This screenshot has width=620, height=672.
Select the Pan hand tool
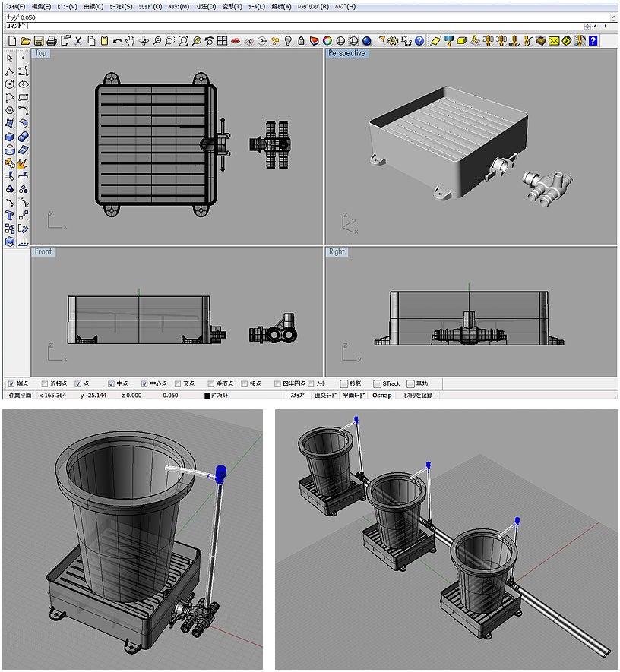tap(131, 40)
